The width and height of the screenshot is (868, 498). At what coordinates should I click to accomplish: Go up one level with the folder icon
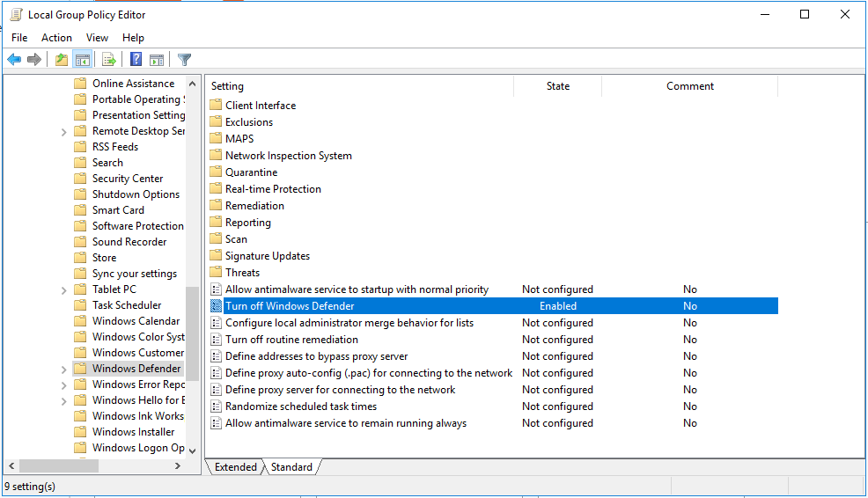tap(61, 60)
